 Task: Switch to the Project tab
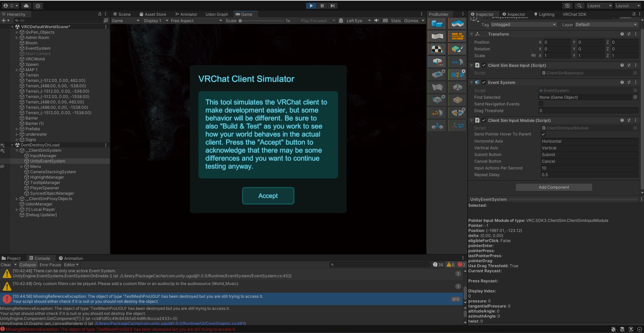click(11, 258)
